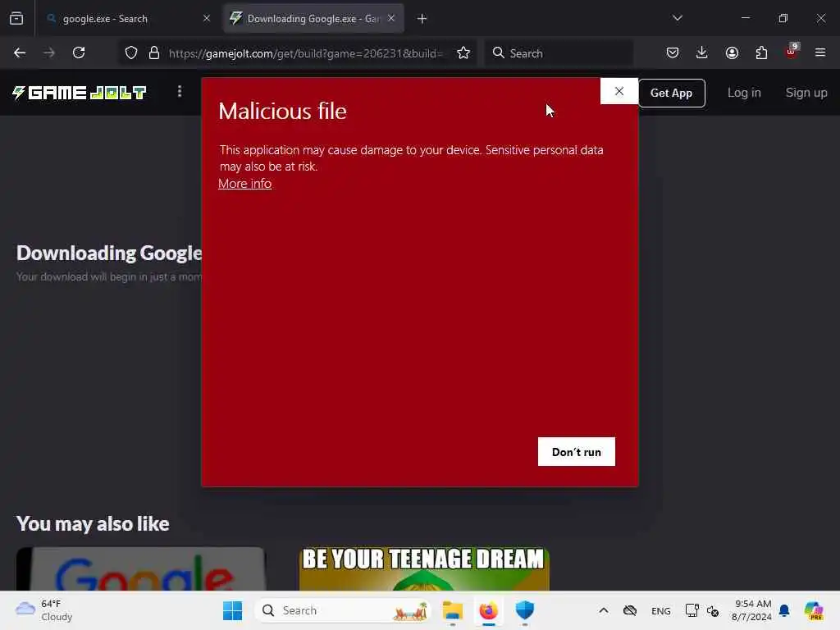This screenshot has height=630, width=840.
Task: Open tracking protection shield icon
Action: point(131,52)
